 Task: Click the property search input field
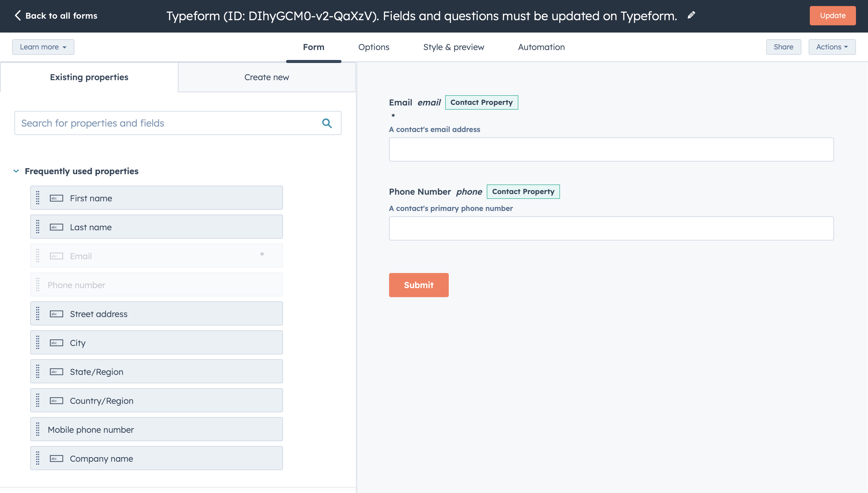[x=178, y=123]
